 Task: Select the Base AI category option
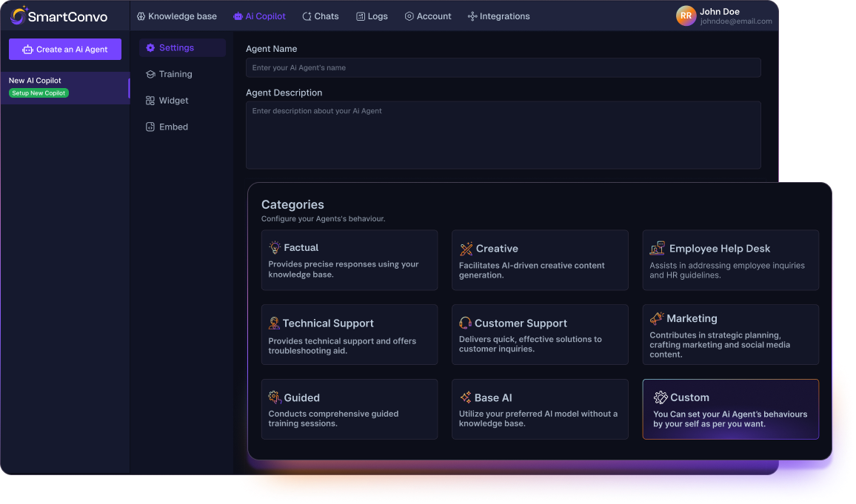pos(540,409)
